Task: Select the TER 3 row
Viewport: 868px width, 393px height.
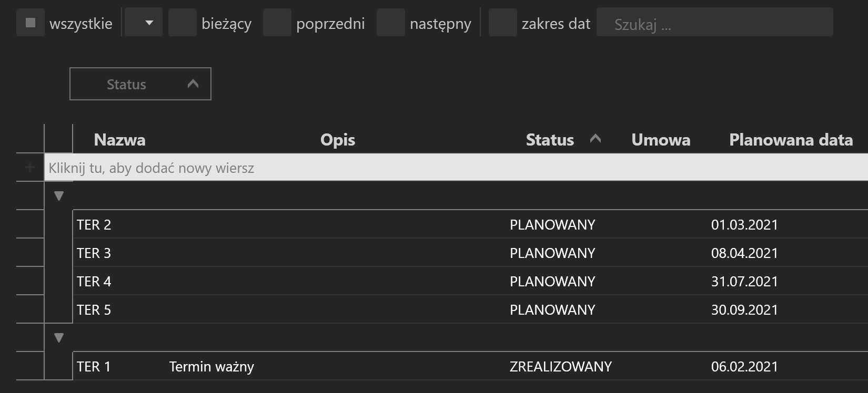Action: pyautogui.click(x=470, y=253)
